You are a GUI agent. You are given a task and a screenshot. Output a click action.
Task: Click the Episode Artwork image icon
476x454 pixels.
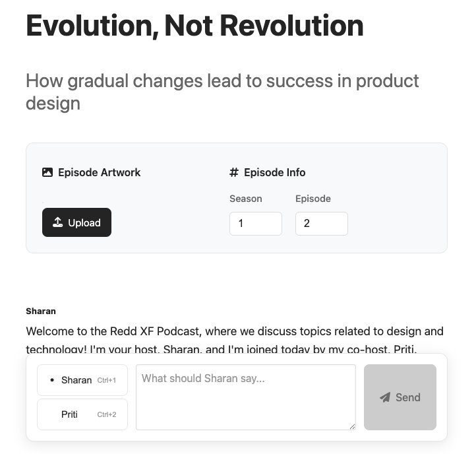pyautogui.click(x=47, y=172)
